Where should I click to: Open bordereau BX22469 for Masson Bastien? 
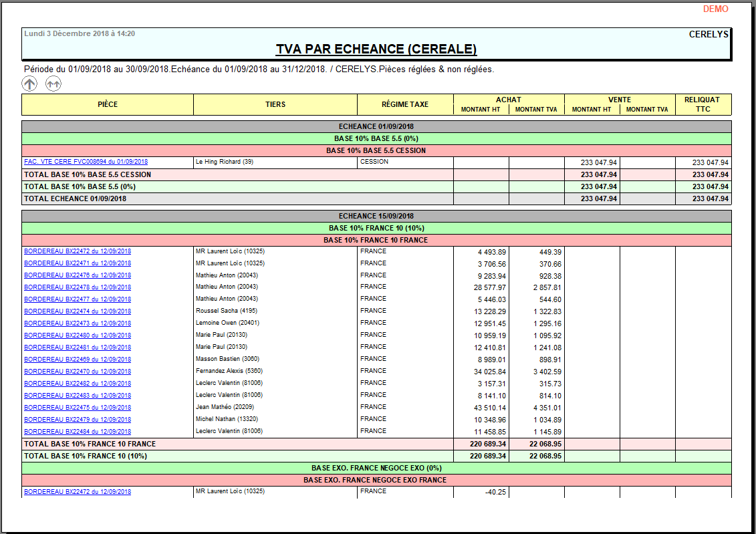point(78,360)
